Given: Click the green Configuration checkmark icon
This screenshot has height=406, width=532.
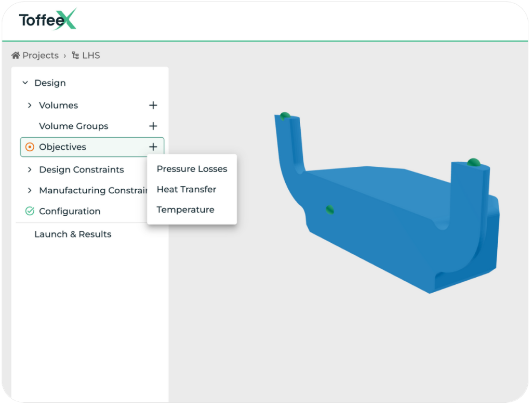Looking at the screenshot, I should click(x=30, y=212).
